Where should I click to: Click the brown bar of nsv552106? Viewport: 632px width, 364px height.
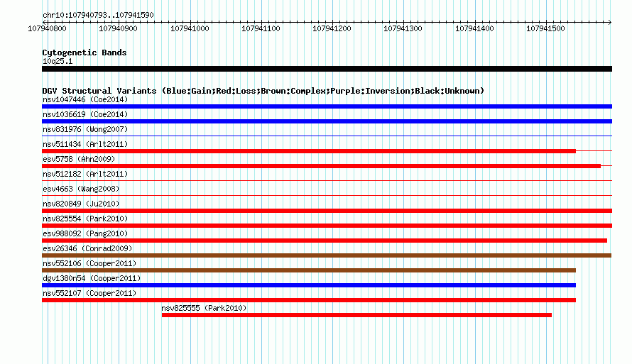pyautogui.click(x=309, y=270)
